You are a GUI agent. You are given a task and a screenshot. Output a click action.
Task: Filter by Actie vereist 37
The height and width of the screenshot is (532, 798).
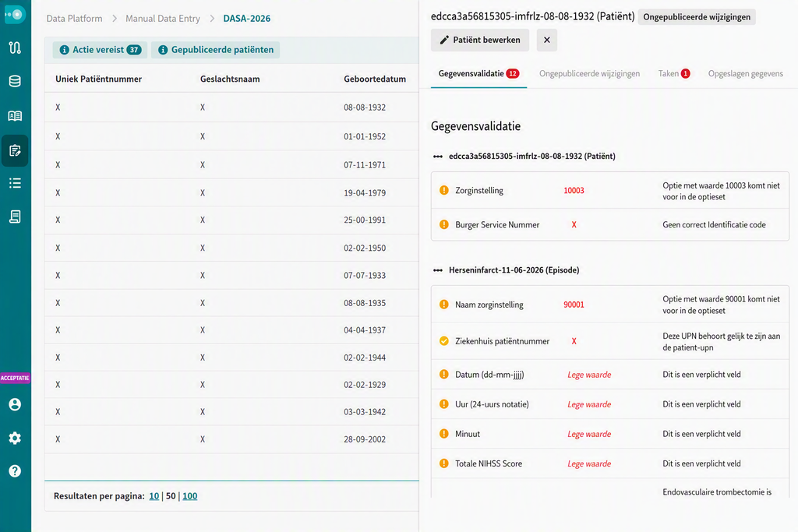[101, 50]
